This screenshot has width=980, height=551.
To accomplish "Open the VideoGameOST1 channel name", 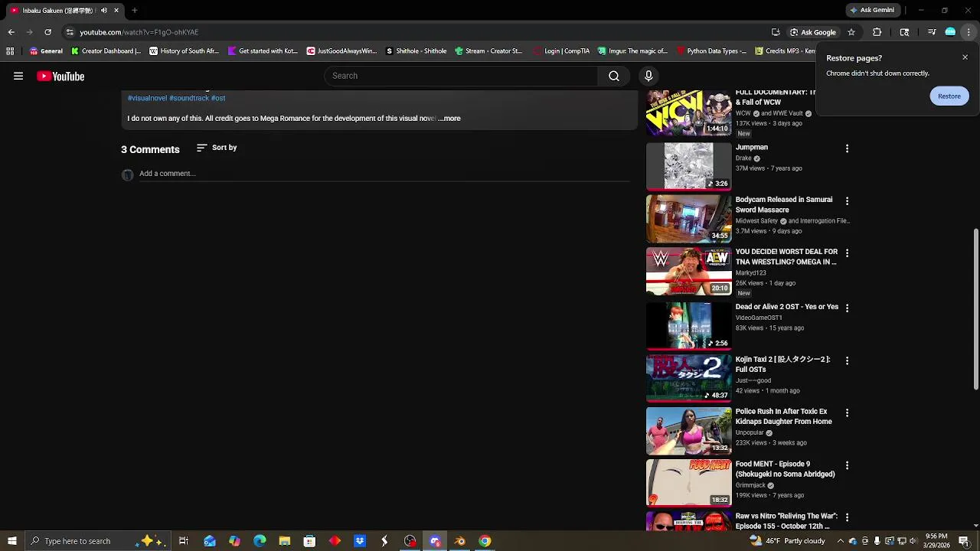I will 759,318.
